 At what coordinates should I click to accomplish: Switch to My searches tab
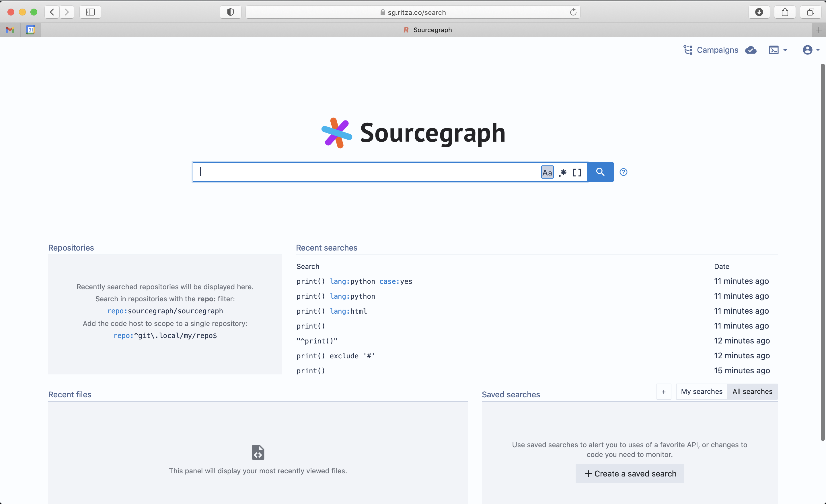pyautogui.click(x=702, y=391)
